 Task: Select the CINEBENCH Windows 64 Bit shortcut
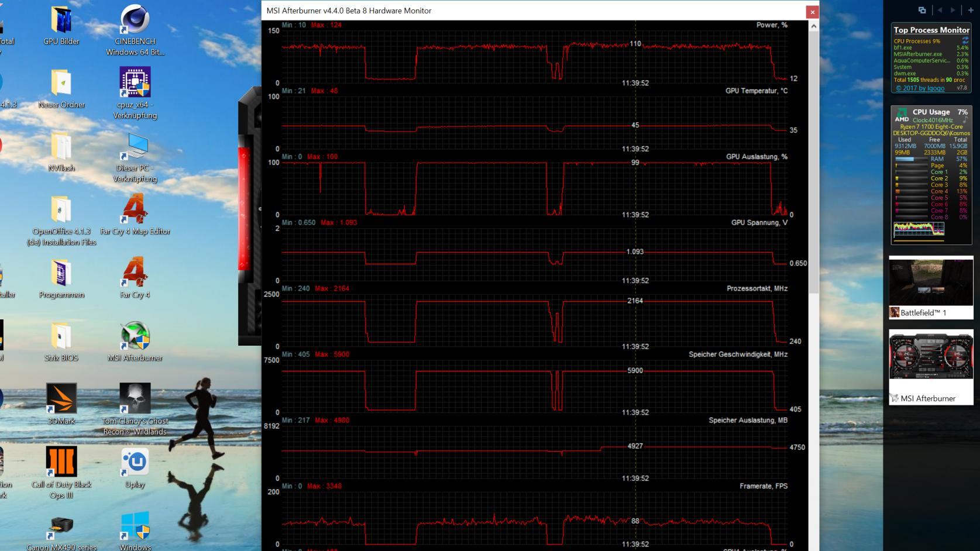135,20
